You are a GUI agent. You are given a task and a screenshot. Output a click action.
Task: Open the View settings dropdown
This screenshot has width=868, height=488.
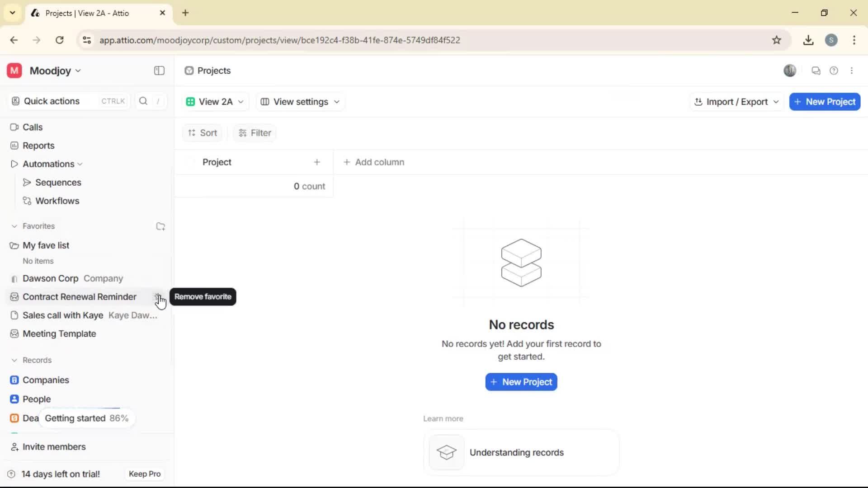301,102
